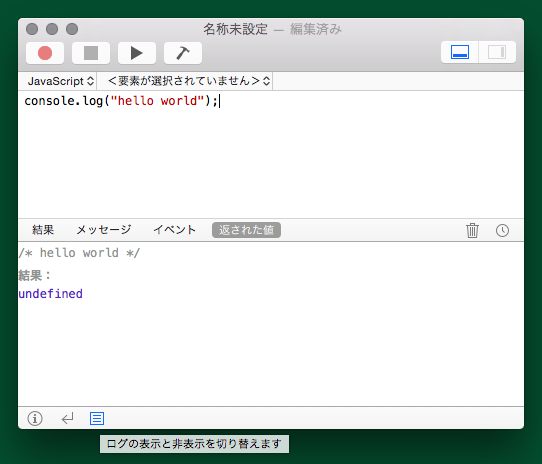Toggle the right sidebar pane view button
The image size is (542, 464).
tap(497, 52)
